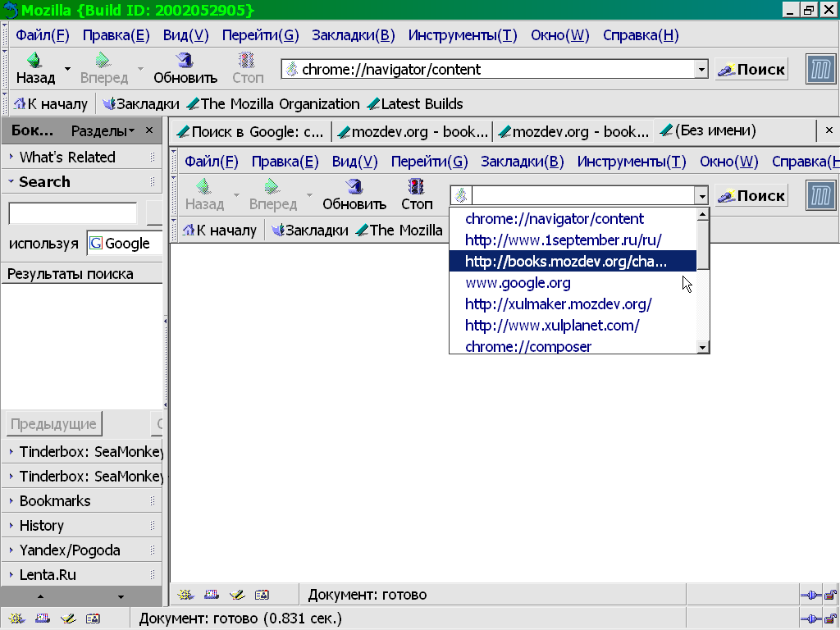Click the Mozilla throbber logo in the outer toolbar
840x630 pixels.
(819, 69)
